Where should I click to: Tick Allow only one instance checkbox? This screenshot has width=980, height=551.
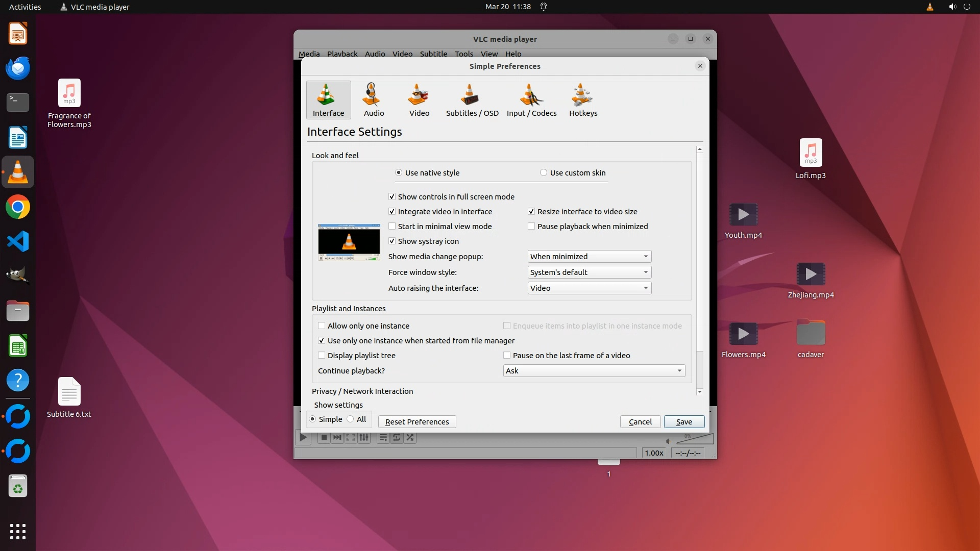point(322,326)
